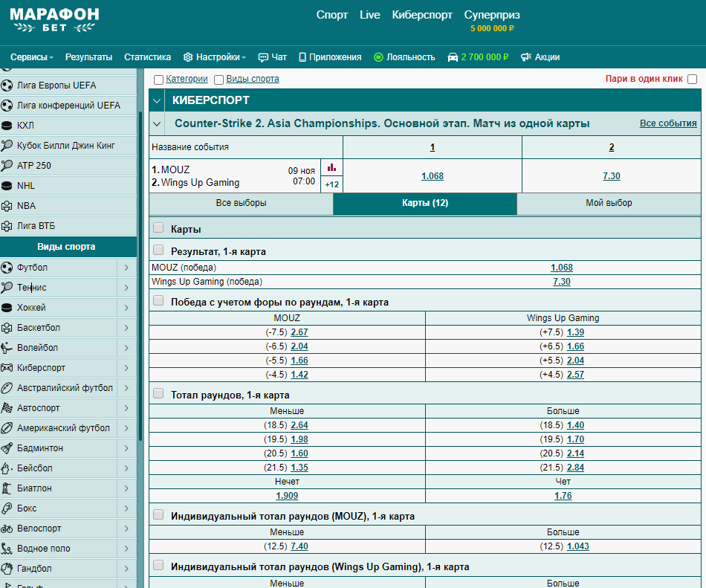Click the football icon beside Лига конференций UEFA
This screenshot has width=706, height=588.
7,106
